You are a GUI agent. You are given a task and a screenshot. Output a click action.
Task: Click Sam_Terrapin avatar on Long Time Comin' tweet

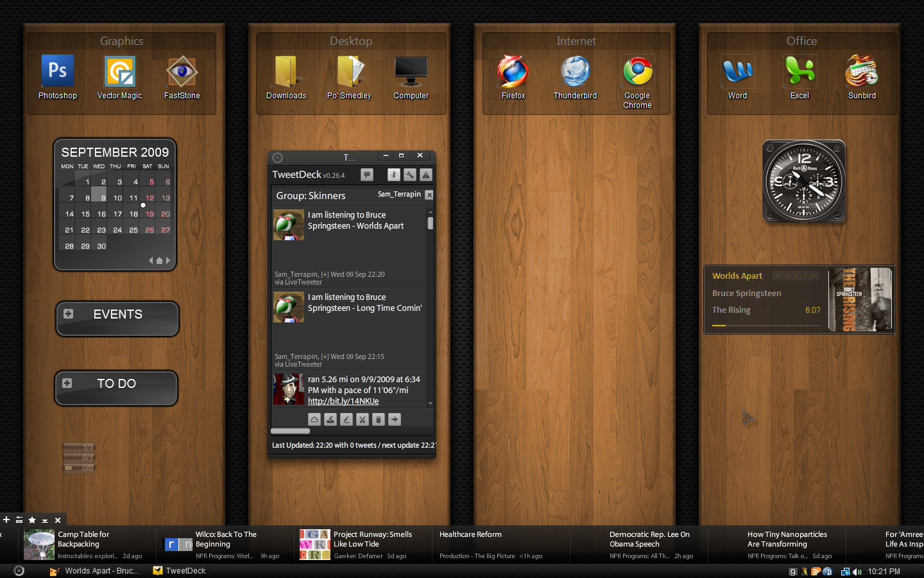tap(289, 307)
